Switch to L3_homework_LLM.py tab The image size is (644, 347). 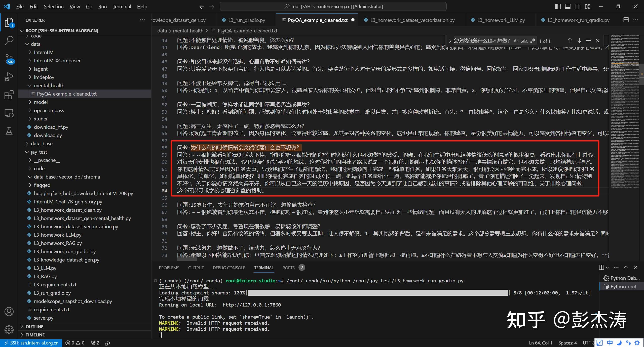click(x=501, y=20)
